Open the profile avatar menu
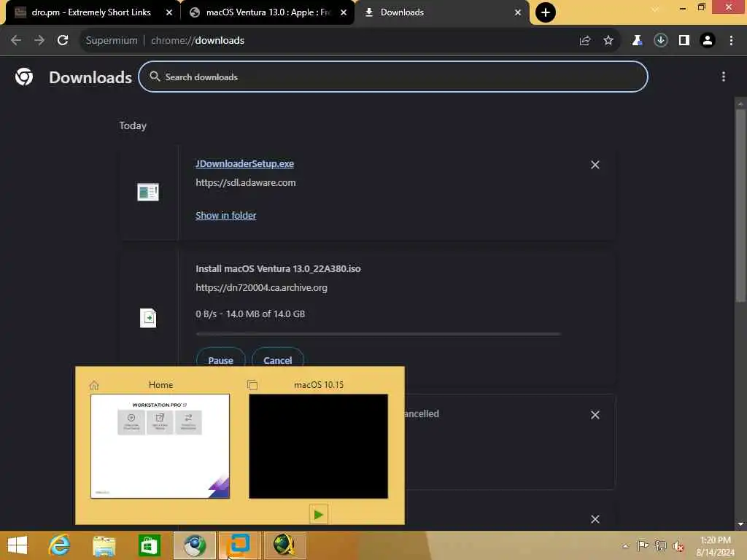Viewport: 747px width, 560px height. click(708, 41)
